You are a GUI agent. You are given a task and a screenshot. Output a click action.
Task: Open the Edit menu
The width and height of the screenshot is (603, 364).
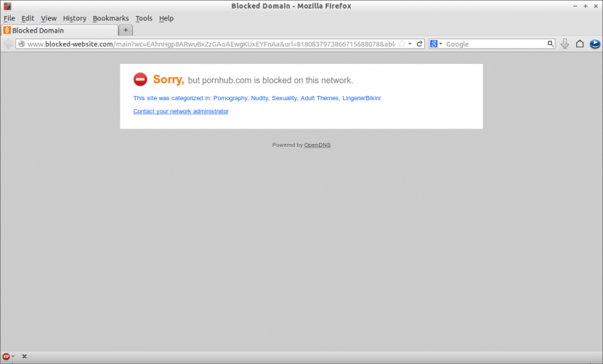click(28, 18)
